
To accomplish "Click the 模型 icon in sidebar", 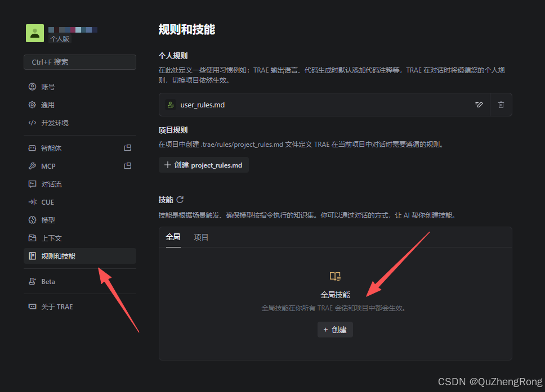I will pos(32,220).
